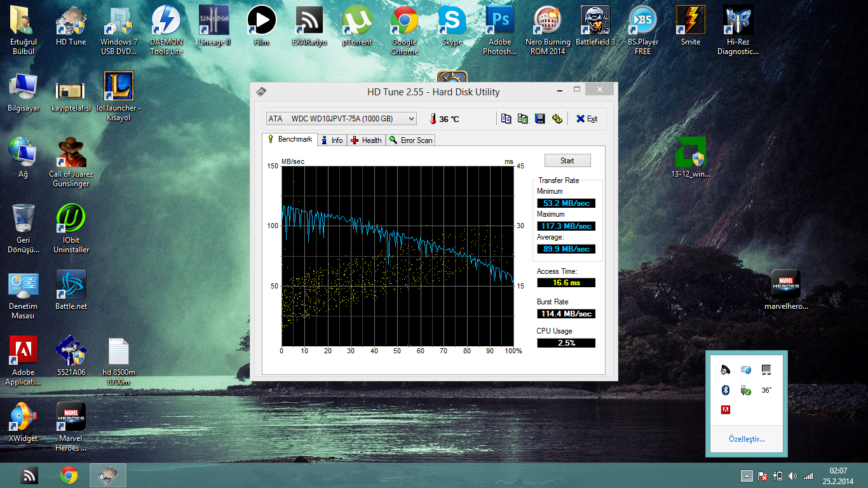Viewport: 868px width, 488px height.
Task: Select µTorrent desktop icon
Action: [356, 26]
